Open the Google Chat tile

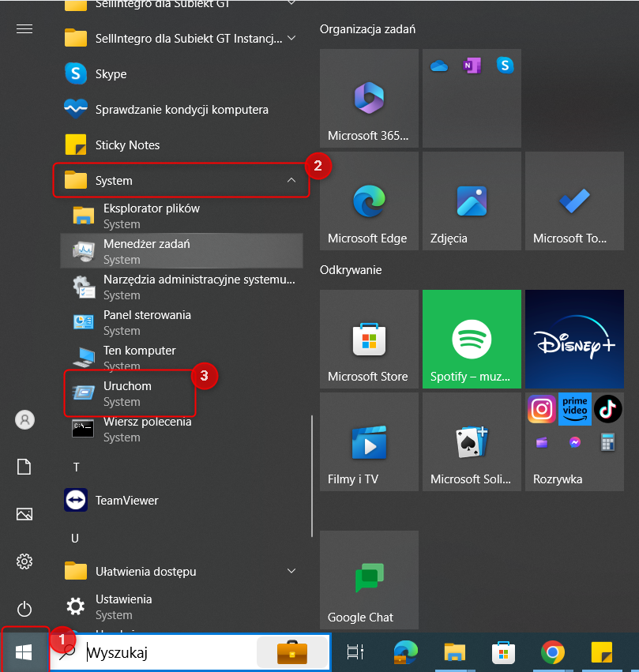pos(369,580)
